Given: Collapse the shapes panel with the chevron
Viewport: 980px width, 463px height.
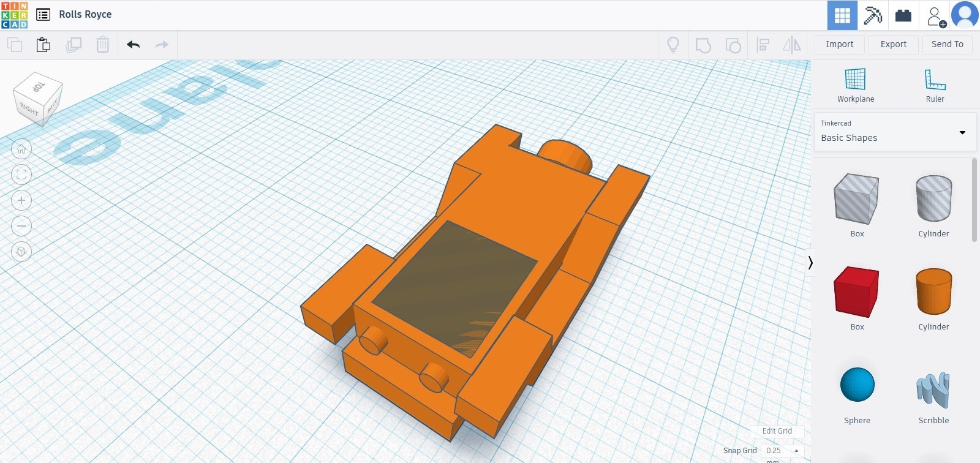Looking at the screenshot, I should [810, 263].
